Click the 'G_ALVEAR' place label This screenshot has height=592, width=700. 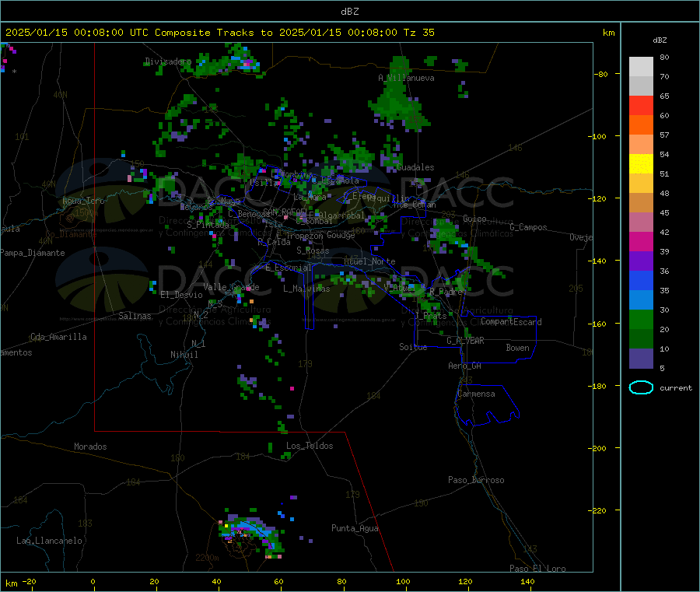click(465, 341)
